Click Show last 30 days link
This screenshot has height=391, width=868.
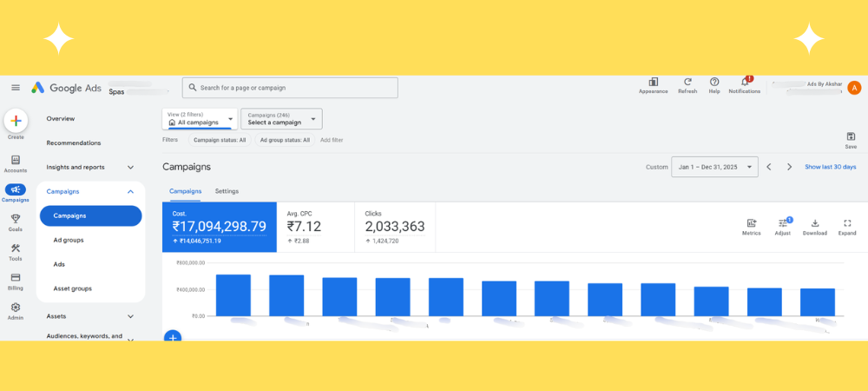tap(831, 167)
